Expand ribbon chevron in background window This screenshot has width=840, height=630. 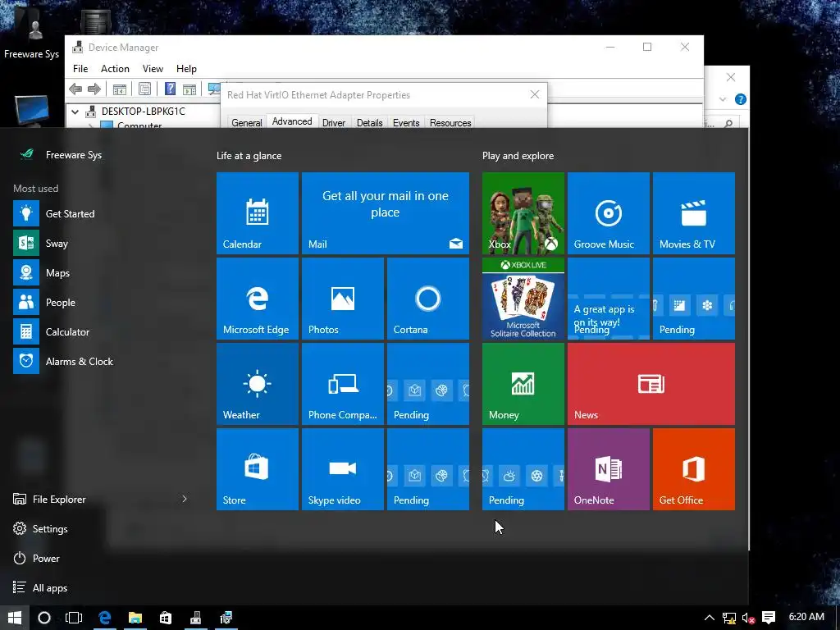point(723,99)
